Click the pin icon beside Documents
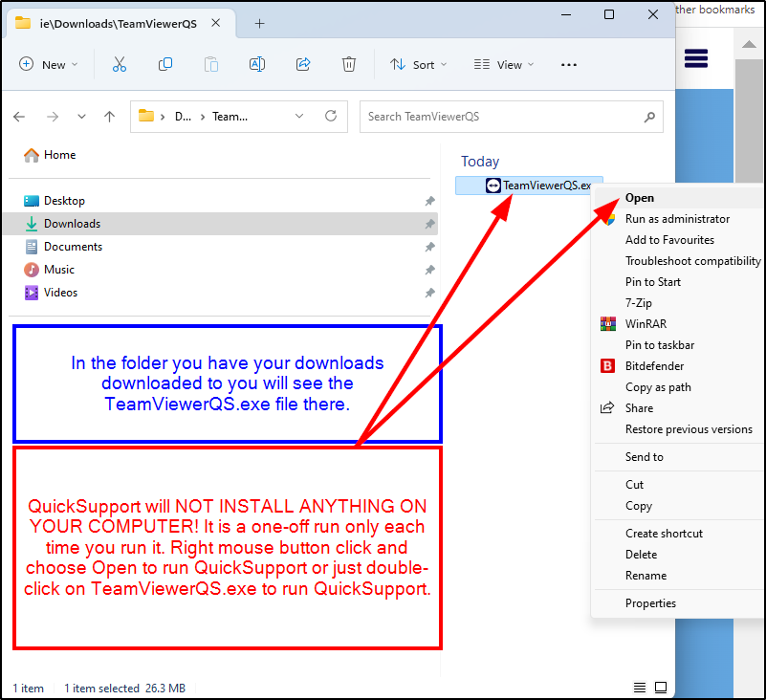The height and width of the screenshot is (700, 766). [430, 247]
